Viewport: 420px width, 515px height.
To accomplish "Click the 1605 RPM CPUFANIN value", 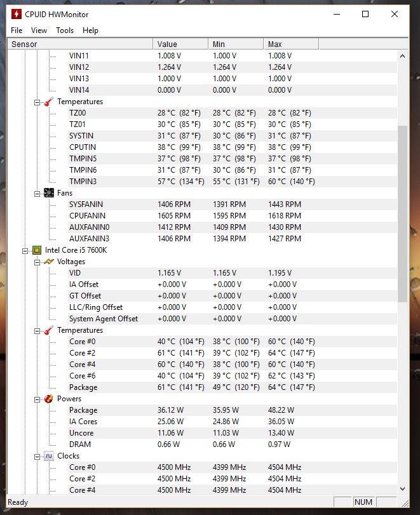I will 174,216.
